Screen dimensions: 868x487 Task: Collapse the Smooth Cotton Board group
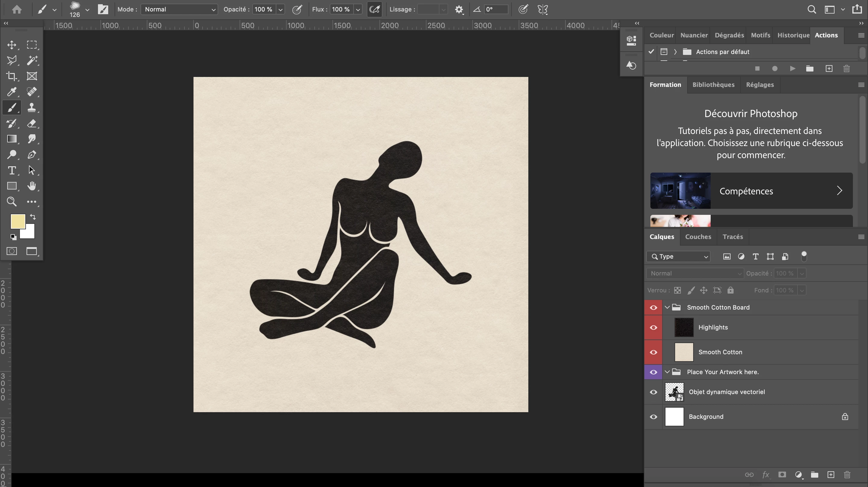667,307
